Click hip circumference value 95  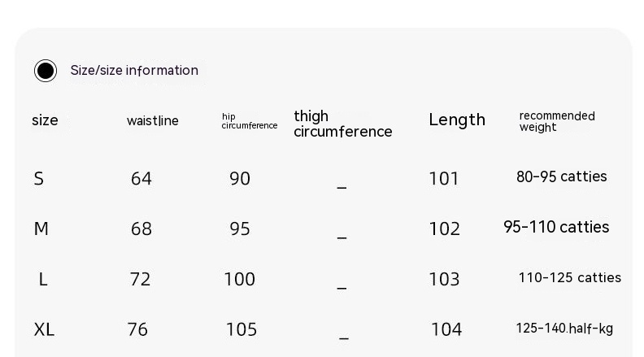coord(240,229)
